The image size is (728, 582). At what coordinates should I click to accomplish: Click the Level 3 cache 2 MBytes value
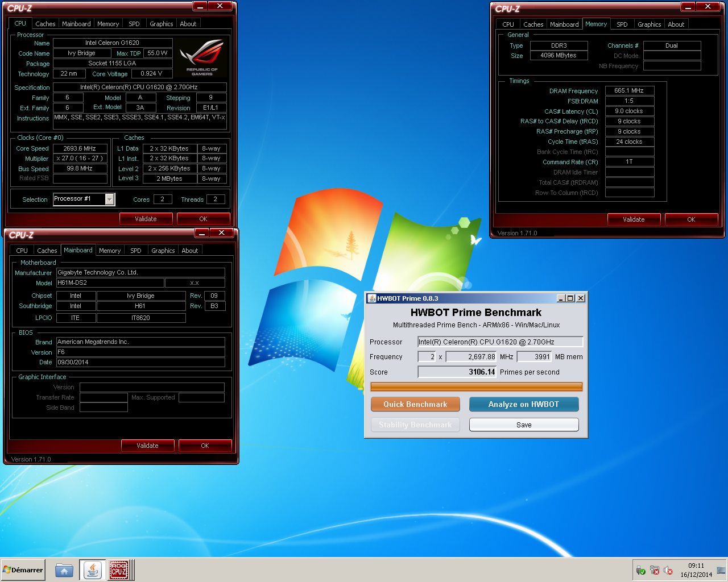tap(169, 178)
